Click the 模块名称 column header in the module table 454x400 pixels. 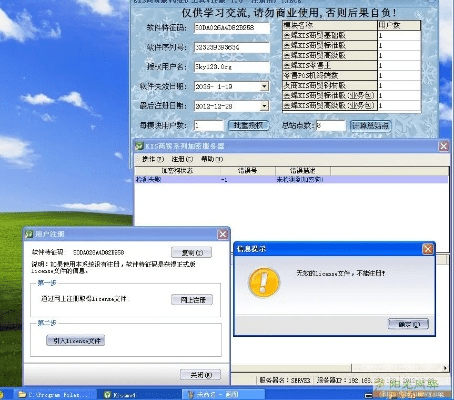click(x=330, y=25)
